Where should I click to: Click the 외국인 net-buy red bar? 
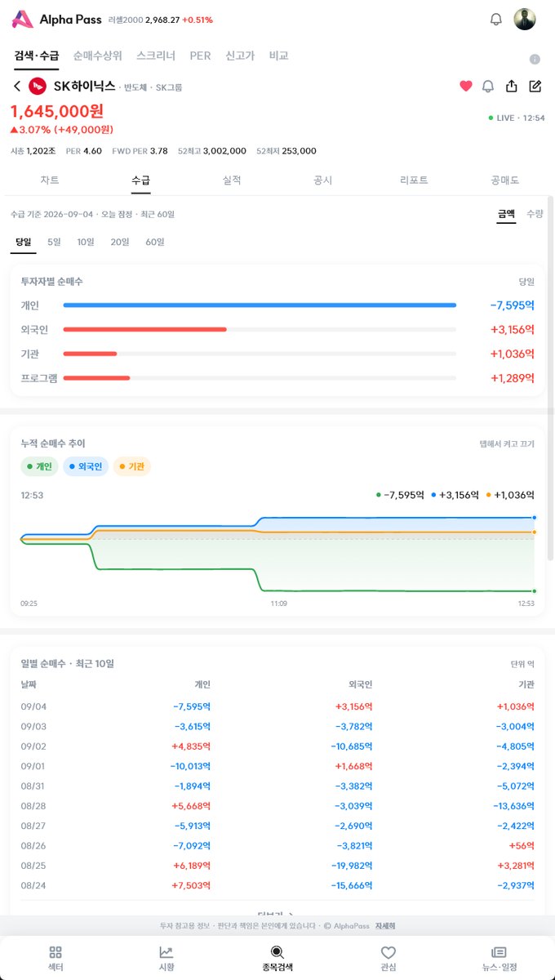(145, 330)
